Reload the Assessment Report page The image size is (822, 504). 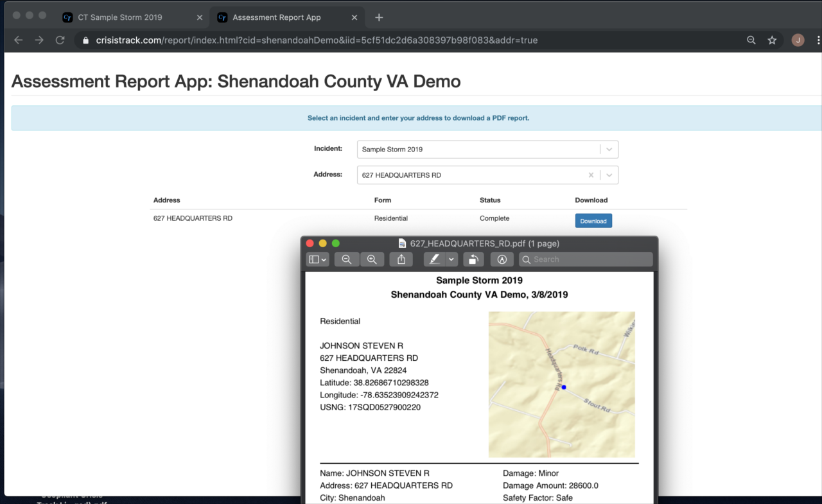click(x=60, y=40)
